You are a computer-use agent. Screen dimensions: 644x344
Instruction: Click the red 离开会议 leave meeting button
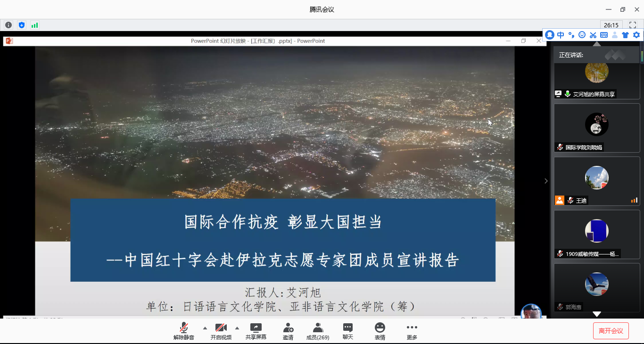pos(611,331)
